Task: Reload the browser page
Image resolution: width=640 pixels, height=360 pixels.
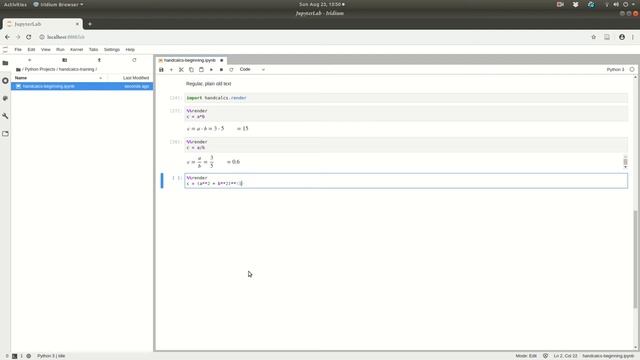Action: click(29, 37)
